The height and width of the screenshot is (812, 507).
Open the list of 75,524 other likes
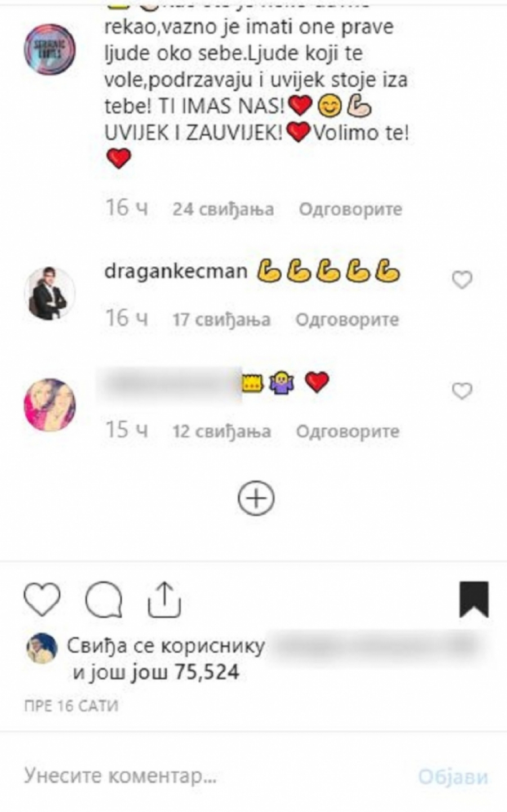[156, 672]
